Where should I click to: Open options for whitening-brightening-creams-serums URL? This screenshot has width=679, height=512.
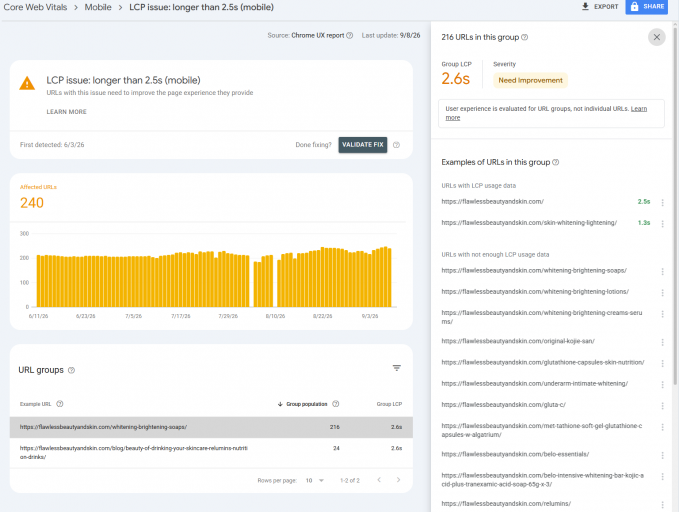point(662,314)
